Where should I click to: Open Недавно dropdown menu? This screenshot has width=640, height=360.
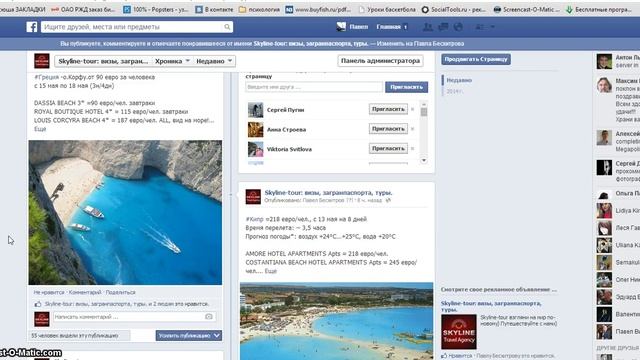(214, 61)
